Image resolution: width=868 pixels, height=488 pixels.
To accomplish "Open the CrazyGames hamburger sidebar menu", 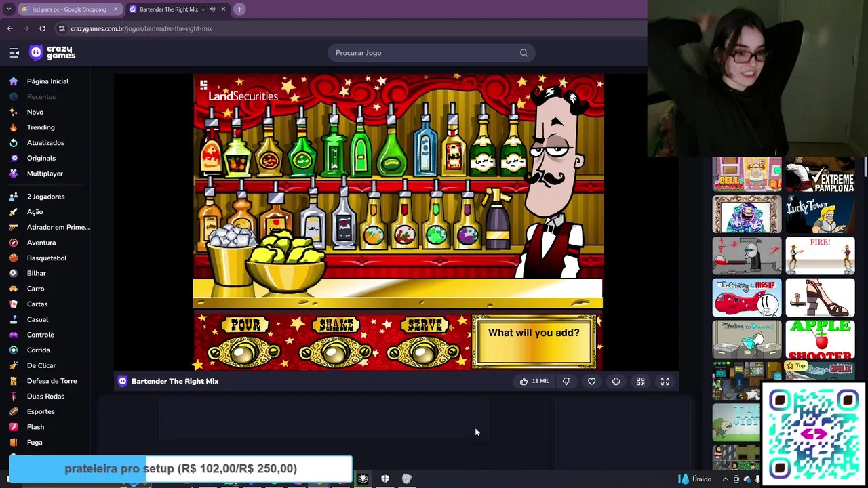I will click(x=14, y=53).
